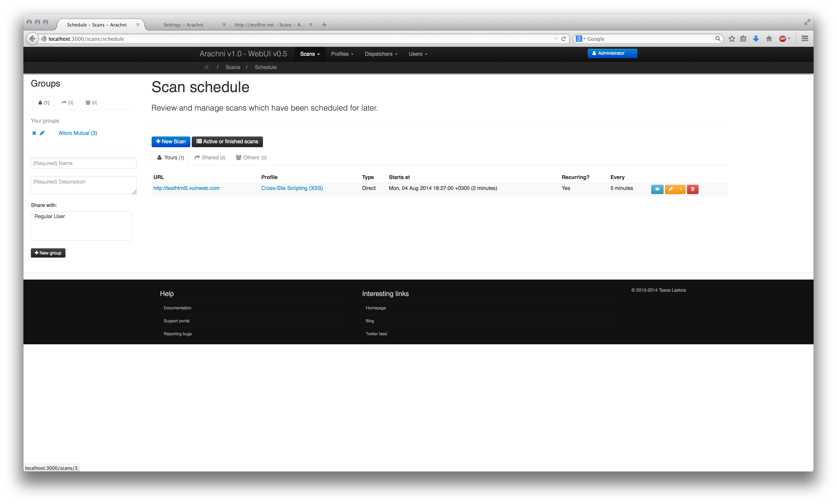
Task: Open the Profiles navigation dropdown
Action: pyautogui.click(x=342, y=54)
